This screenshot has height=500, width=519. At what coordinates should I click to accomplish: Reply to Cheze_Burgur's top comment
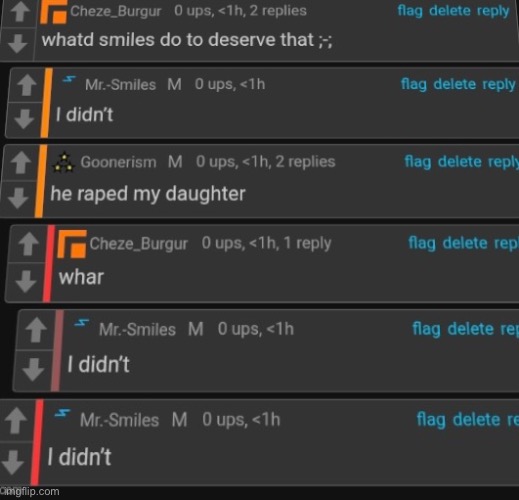(x=493, y=11)
